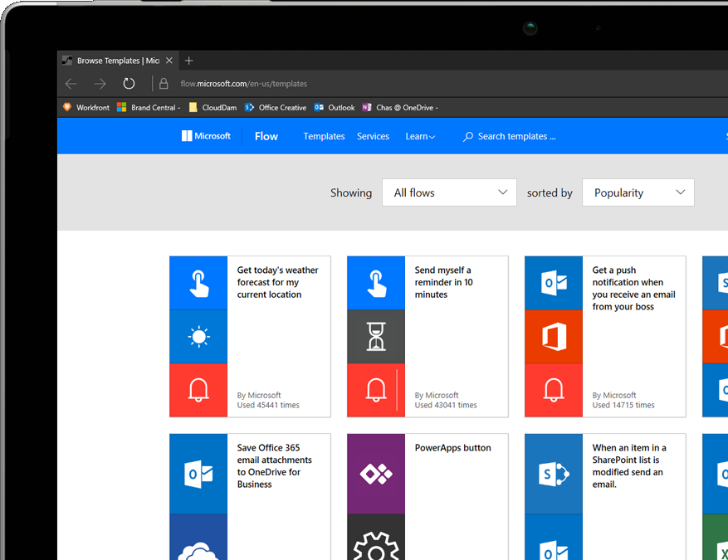Close the Browse Templates tab
The image size is (728, 560).
coord(169,61)
